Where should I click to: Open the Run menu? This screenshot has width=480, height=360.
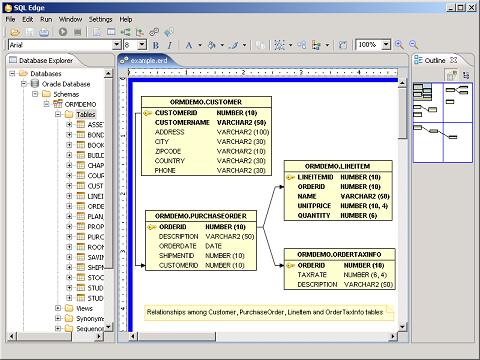[x=46, y=19]
